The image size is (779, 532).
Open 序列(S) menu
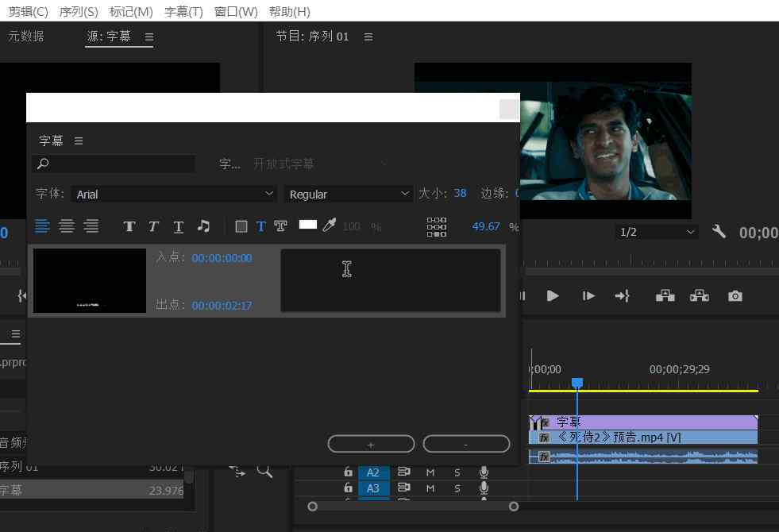[79, 11]
